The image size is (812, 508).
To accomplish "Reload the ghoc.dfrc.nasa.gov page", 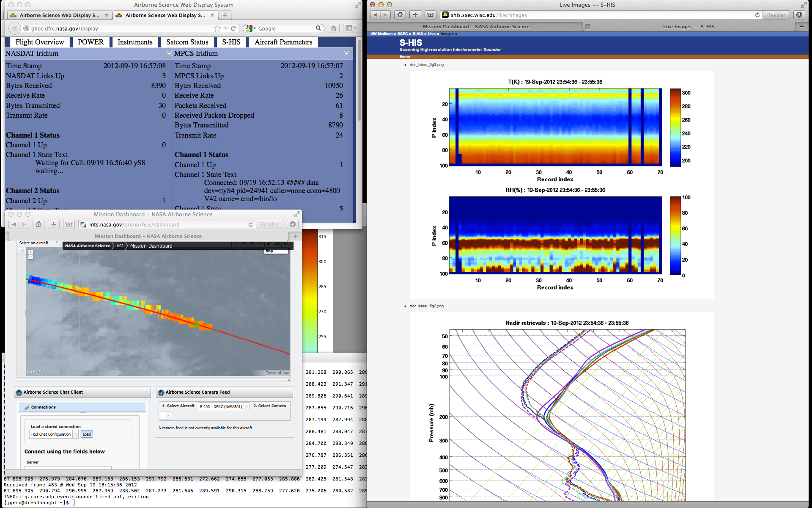I will pos(233,28).
